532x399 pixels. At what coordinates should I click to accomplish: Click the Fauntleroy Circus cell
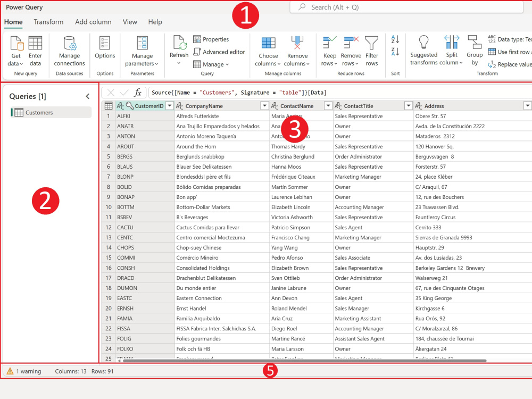pyautogui.click(x=473, y=217)
